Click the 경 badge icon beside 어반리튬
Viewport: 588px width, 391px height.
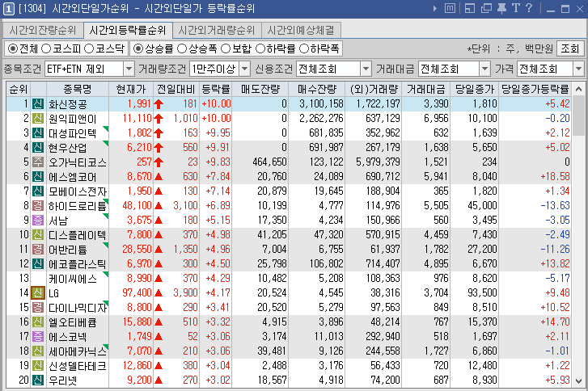click(x=38, y=250)
